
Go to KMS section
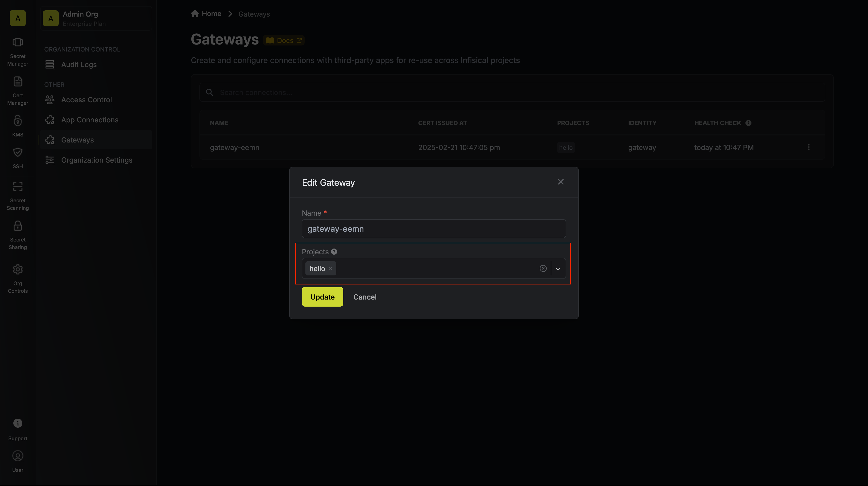coord(18,126)
